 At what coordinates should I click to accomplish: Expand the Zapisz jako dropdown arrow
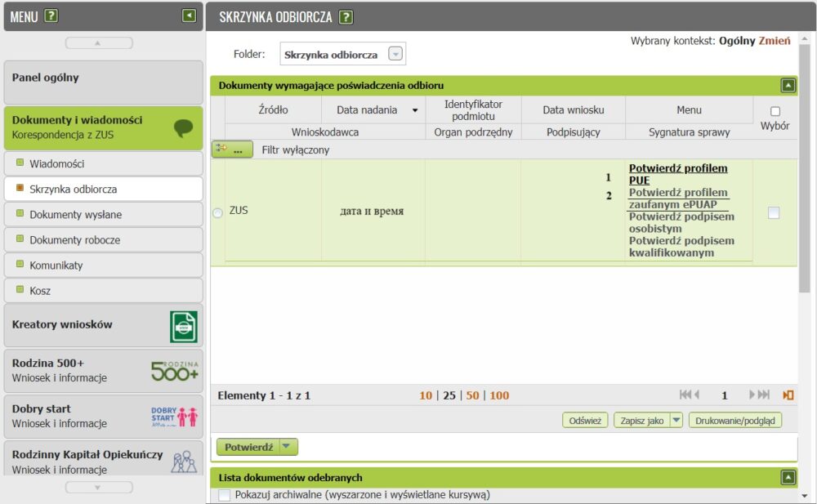coord(676,421)
